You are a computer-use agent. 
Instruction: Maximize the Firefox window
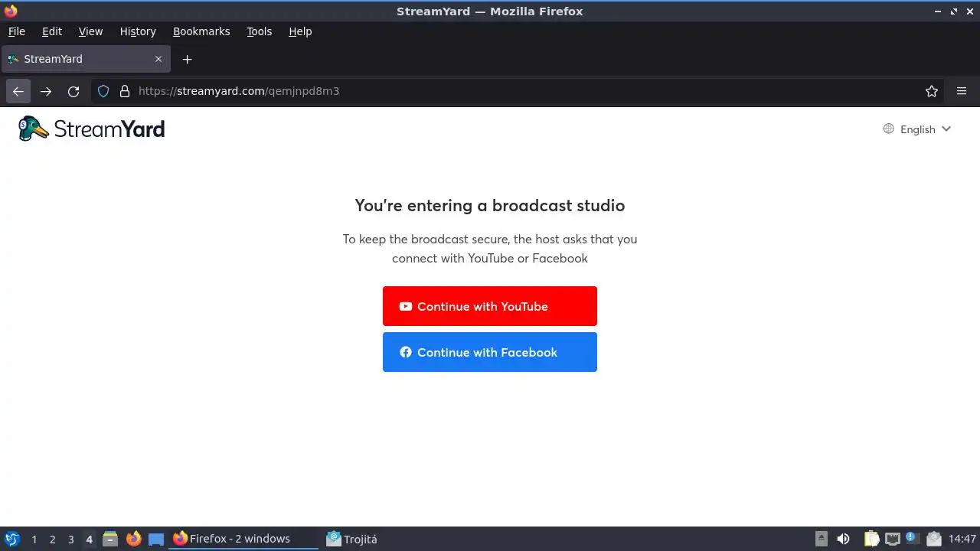pos(954,11)
